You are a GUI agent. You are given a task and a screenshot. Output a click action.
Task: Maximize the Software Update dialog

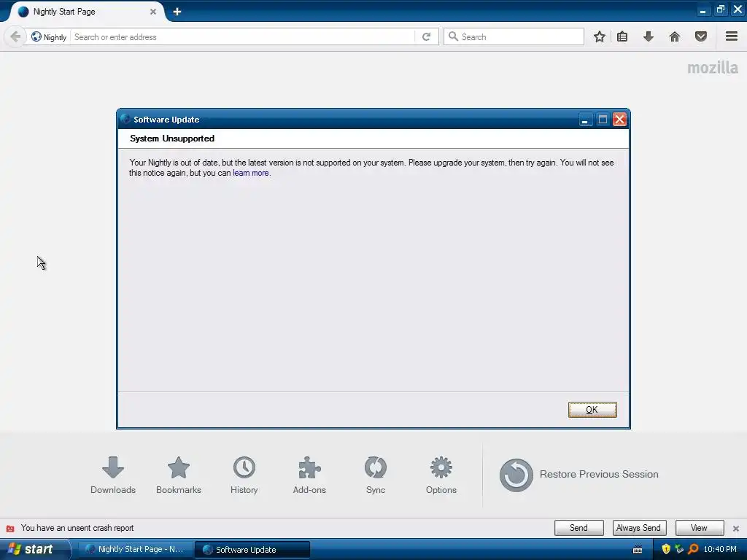pyautogui.click(x=603, y=120)
